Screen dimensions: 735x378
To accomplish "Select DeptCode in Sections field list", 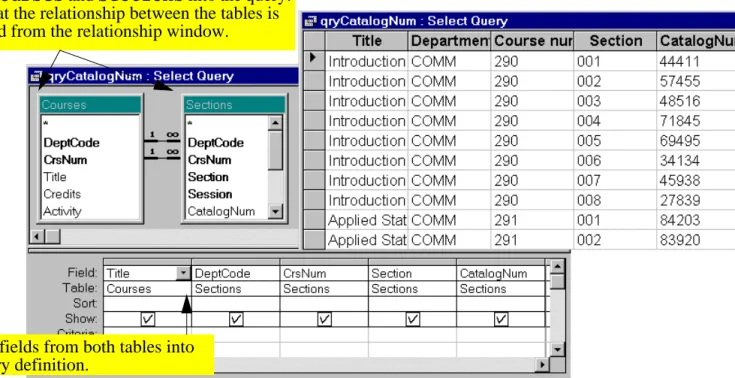I will (x=216, y=143).
